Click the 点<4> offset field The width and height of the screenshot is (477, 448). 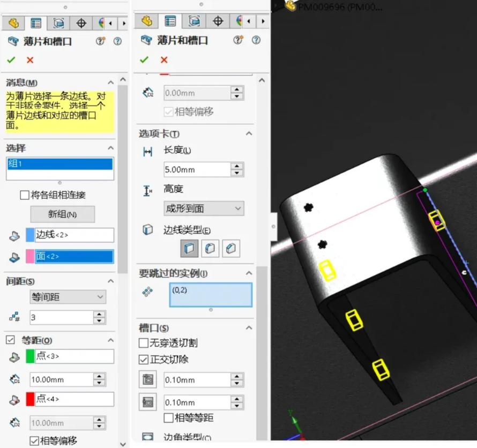click(74, 399)
